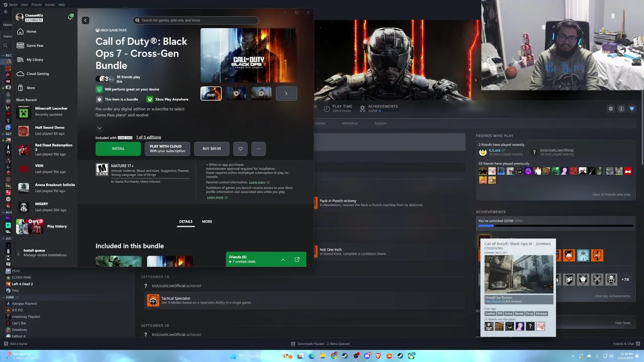The height and width of the screenshot is (362, 644).
Task: Open VEIN from Most Recent list
Action: point(46,168)
